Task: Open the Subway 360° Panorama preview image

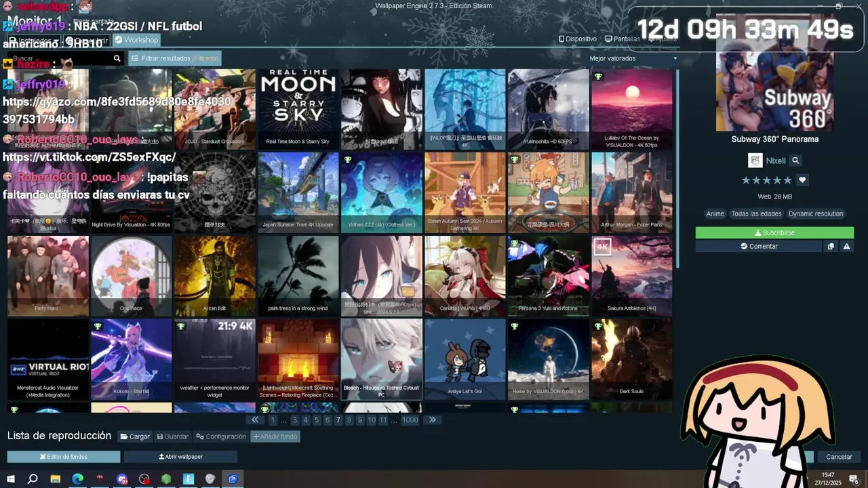Action: click(774, 73)
